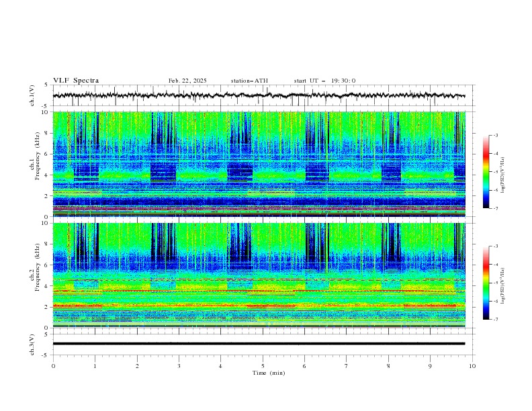This screenshot has width=532, height=411.
Task: Click the "-7" label on the ch.1 colorbar
Action: (x=495, y=208)
